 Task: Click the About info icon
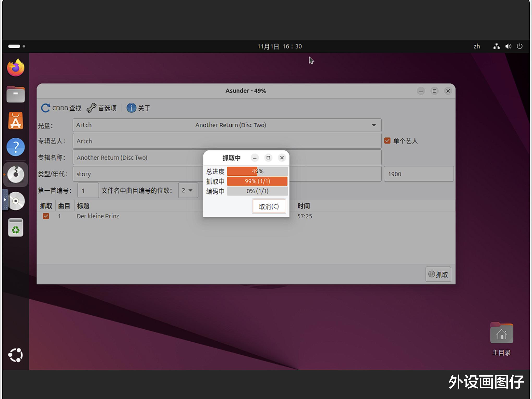pyautogui.click(x=131, y=108)
